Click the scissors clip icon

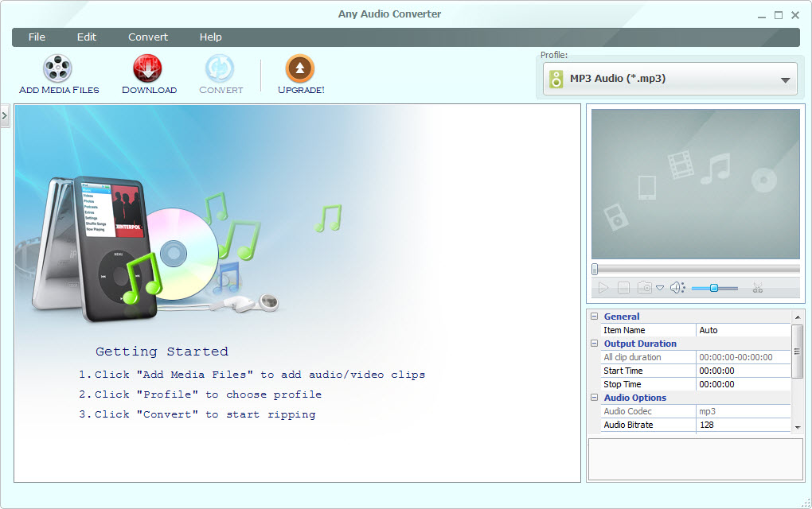[x=758, y=288]
